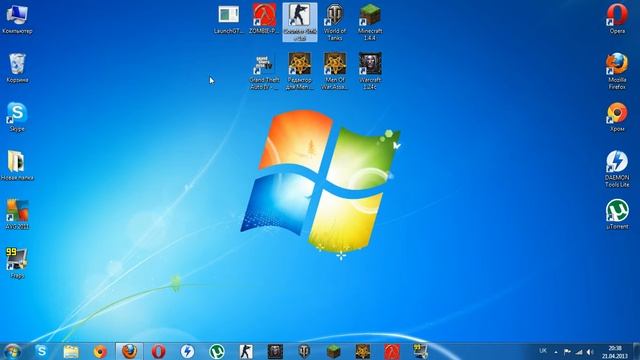
Task: Click the Show desktop strip
Action: click(636, 351)
